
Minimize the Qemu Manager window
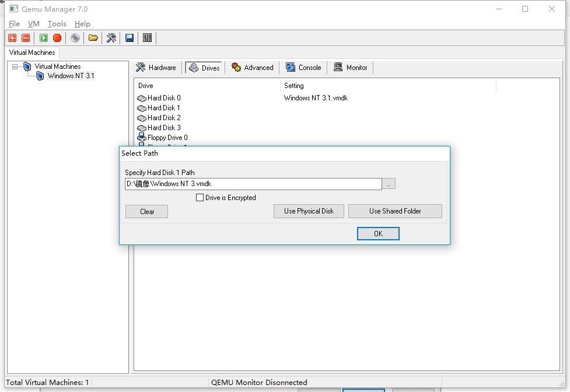pyautogui.click(x=499, y=9)
